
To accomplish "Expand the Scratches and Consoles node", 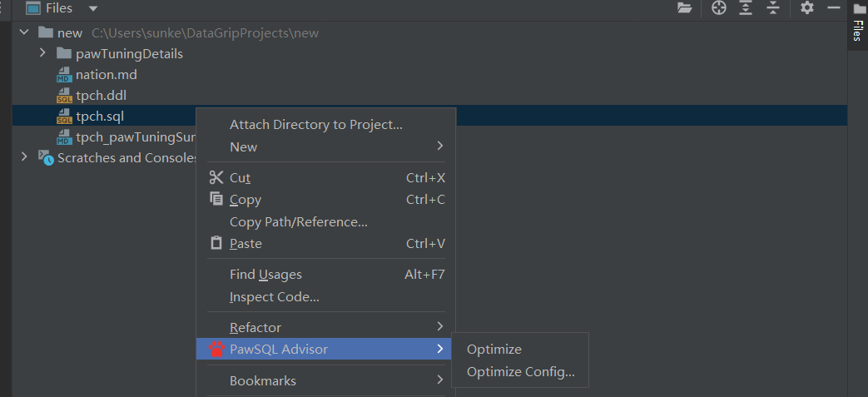I will (23, 157).
